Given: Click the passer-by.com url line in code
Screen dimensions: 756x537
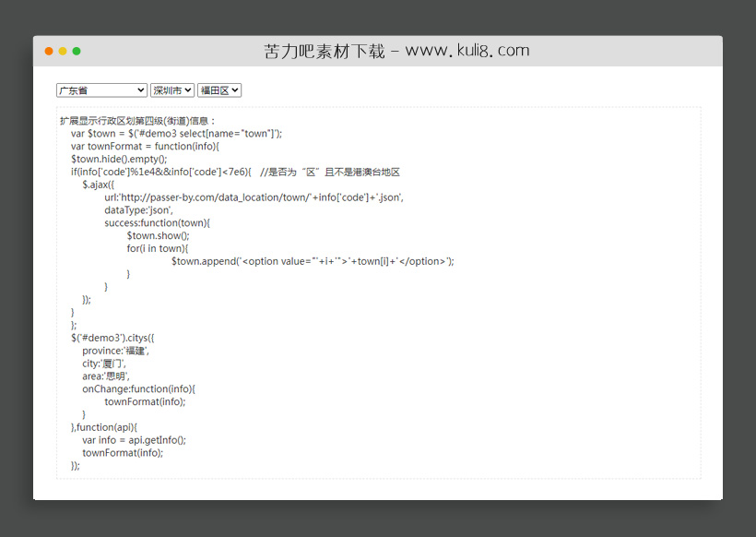Looking at the screenshot, I should coord(254,197).
